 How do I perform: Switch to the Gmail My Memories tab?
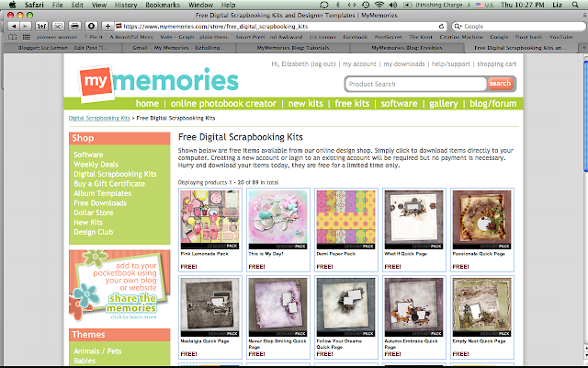(x=178, y=48)
